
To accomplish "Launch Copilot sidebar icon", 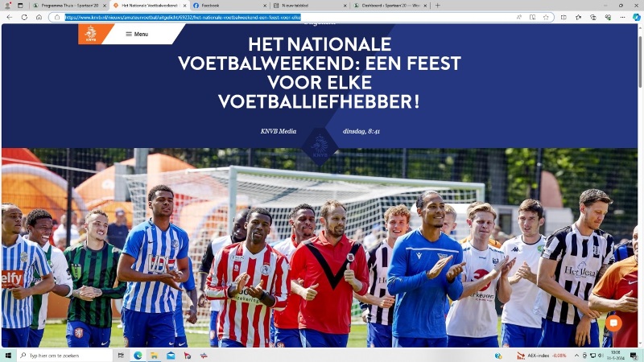I will pyautogui.click(x=636, y=17).
